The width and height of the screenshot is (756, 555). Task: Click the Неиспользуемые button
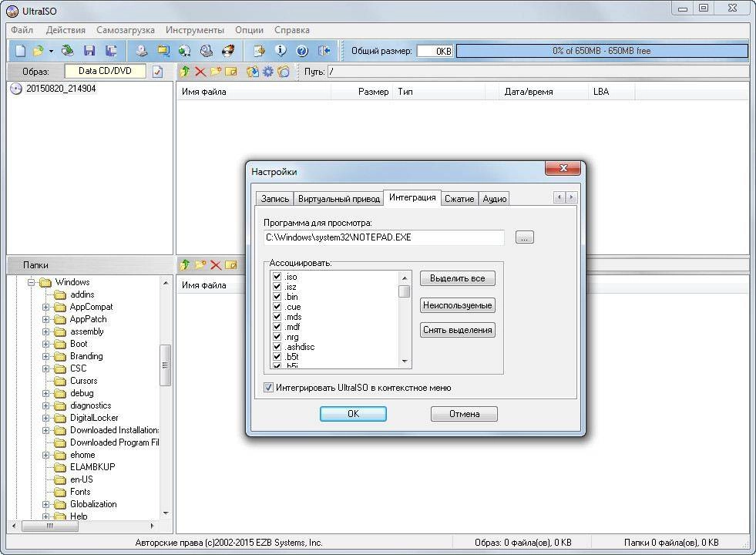tap(458, 305)
